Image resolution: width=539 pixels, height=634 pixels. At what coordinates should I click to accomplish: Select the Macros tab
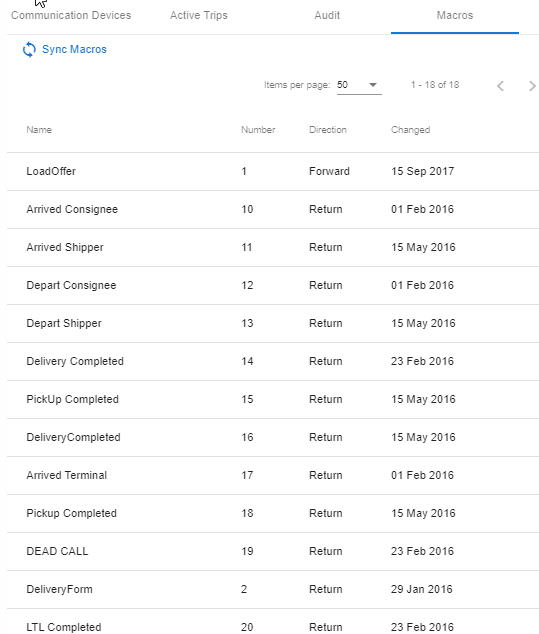[x=455, y=15]
